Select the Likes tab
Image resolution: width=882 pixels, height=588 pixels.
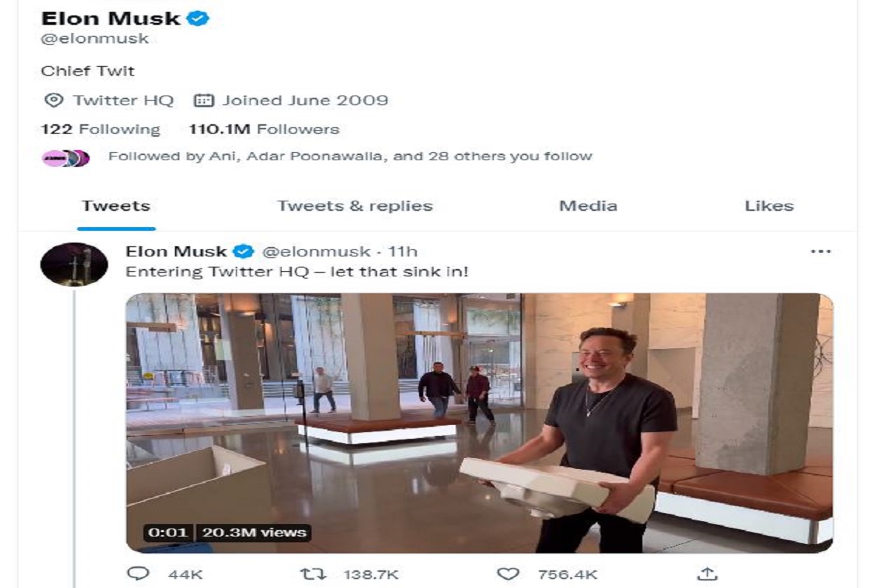pos(770,206)
